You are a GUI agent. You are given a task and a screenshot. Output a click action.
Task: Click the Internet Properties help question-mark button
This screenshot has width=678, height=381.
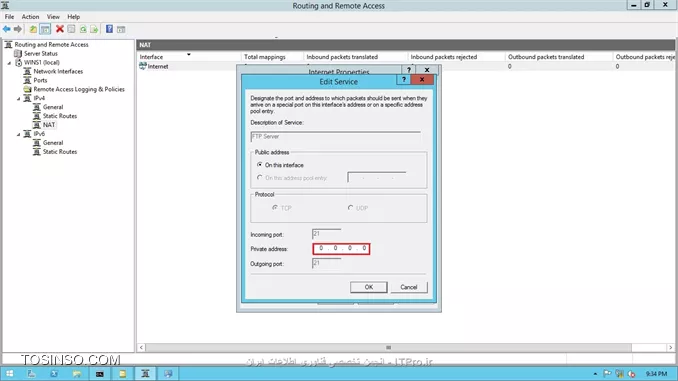[409, 70]
